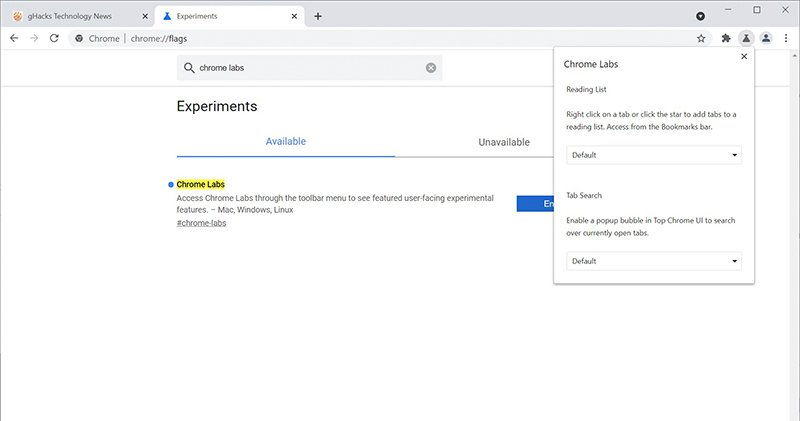This screenshot has width=800, height=421.
Task: Toggle the Chrome Labs beaker toolbar icon
Action: (746, 38)
